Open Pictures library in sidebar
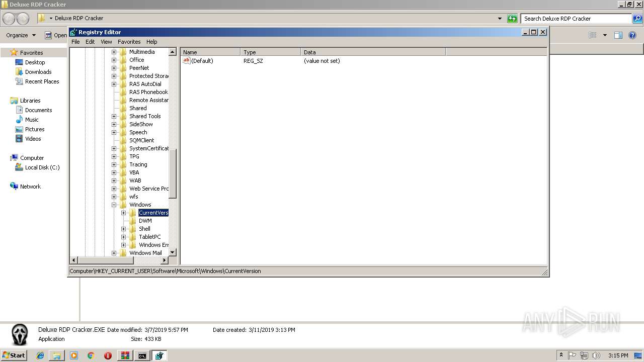 tap(35, 129)
